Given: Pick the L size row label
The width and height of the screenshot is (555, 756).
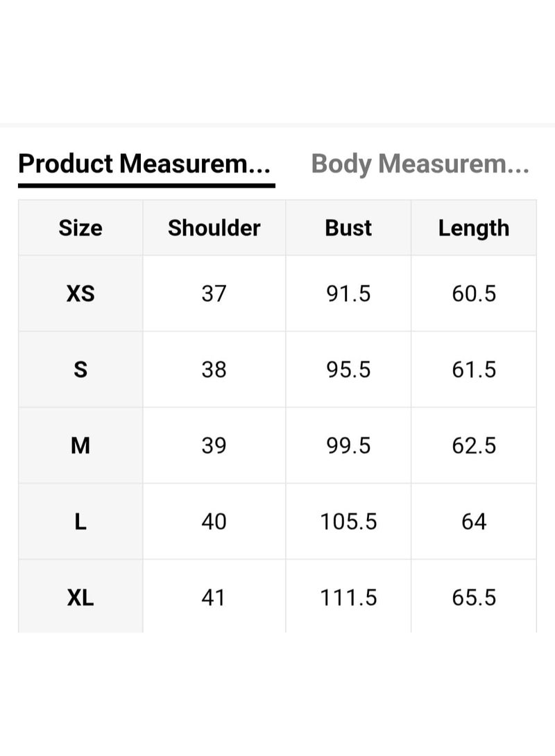Looking at the screenshot, I should point(80,522).
